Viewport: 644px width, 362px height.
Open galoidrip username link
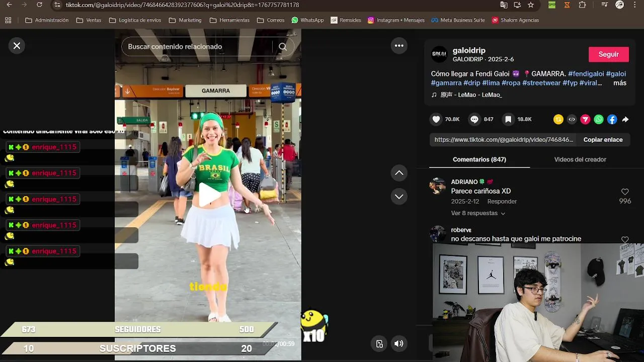[x=469, y=50]
